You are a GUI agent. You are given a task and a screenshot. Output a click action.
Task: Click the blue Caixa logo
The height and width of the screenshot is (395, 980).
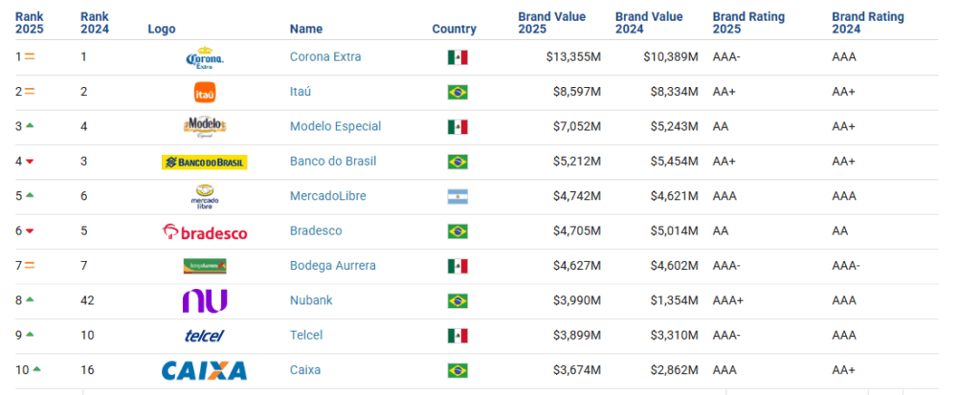(204, 370)
